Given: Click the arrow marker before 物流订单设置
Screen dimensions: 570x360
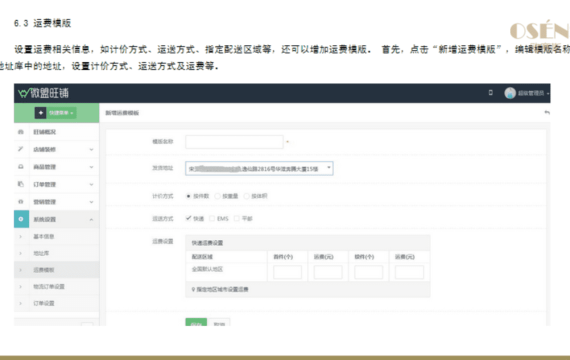Looking at the screenshot, I should [20, 287].
